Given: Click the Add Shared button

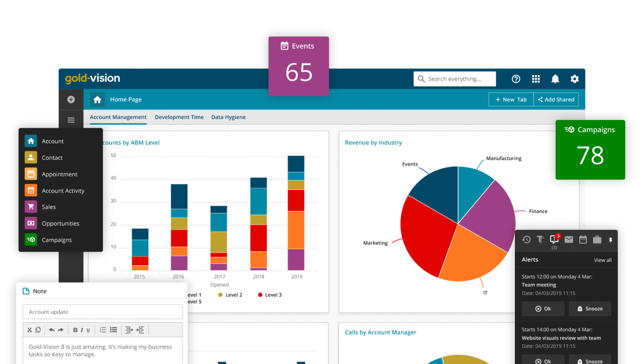Looking at the screenshot, I should tap(556, 100).
